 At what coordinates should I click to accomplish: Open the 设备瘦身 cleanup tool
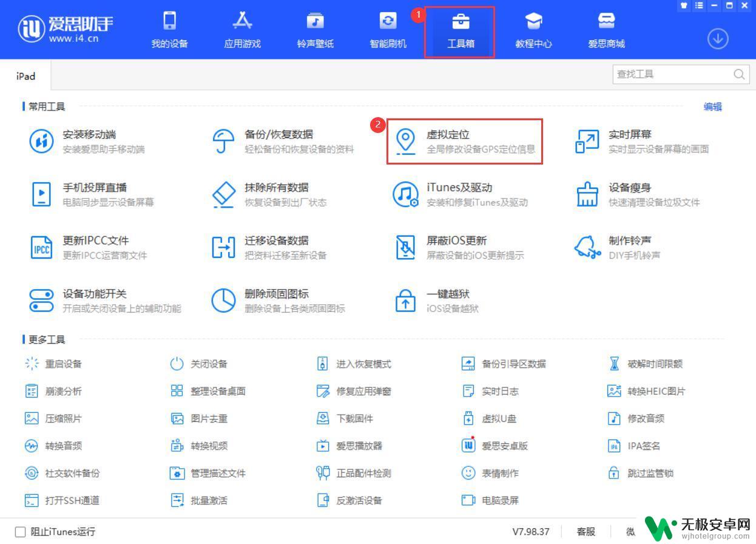point(637,194)
